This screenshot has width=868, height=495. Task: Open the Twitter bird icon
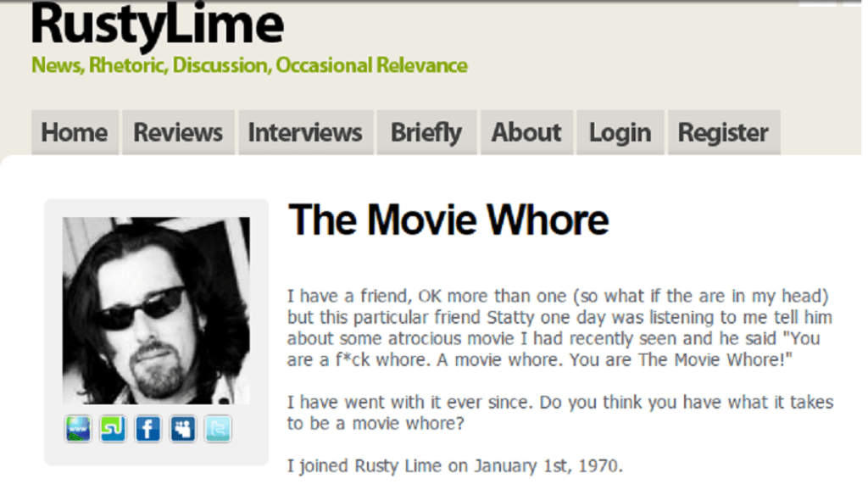pyautogui.click(x=217, y=429)
